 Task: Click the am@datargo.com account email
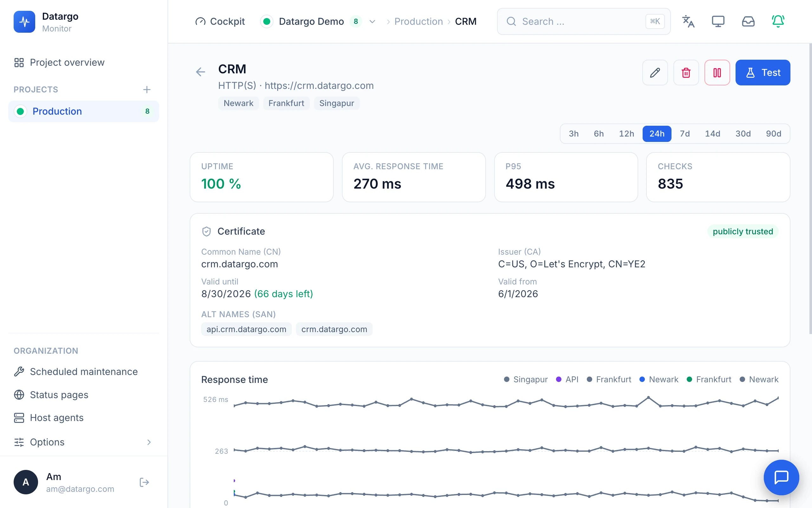80,489
